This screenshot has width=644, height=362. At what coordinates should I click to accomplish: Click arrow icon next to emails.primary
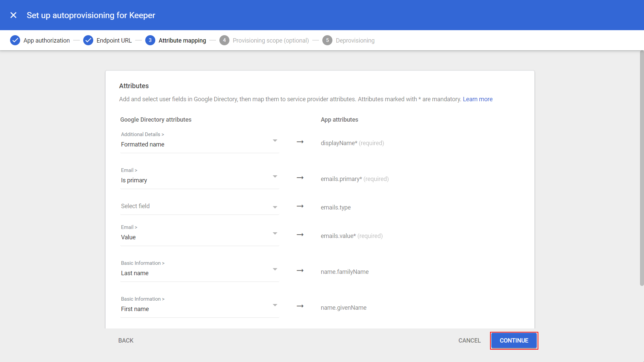pos(300,178)
